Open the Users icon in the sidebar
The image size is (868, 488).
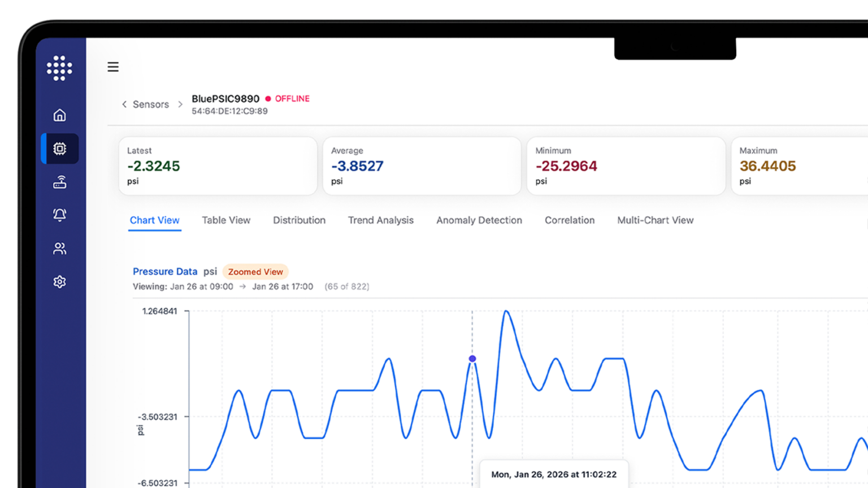click(59, 249)
